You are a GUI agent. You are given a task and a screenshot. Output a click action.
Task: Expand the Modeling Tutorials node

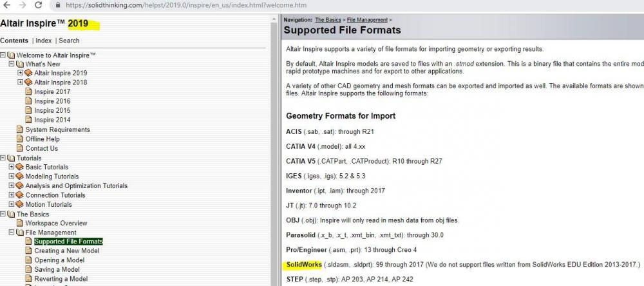pos(12,176)
